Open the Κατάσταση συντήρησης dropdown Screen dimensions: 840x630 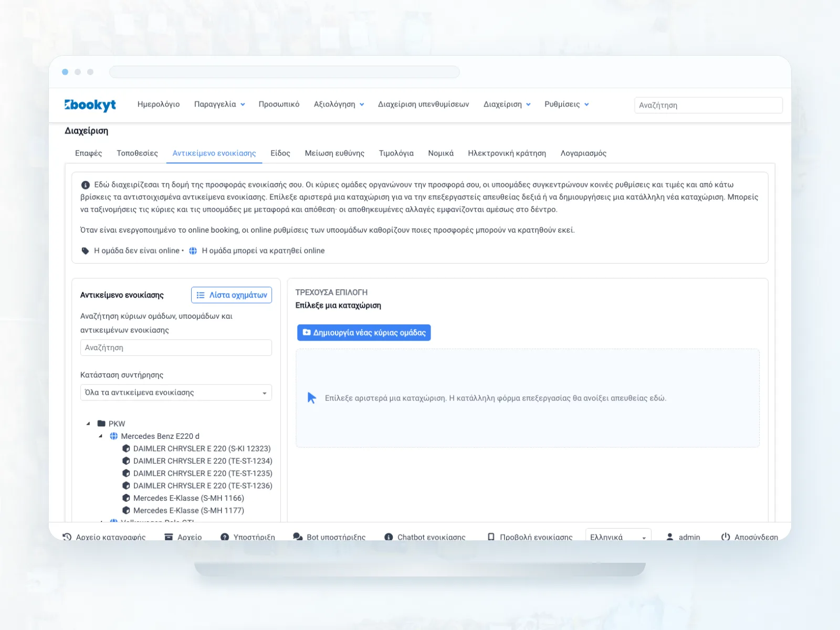[176, 393]
